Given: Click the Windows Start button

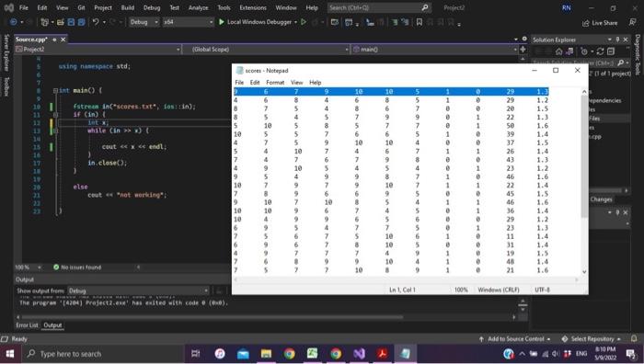Looking at the screenshot, I should point(10,353).
